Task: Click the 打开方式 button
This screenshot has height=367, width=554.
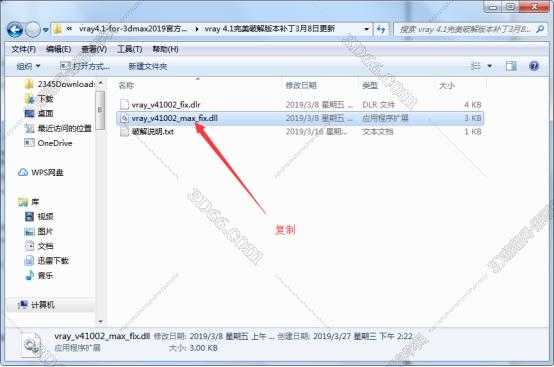Action: coord(85,66)
